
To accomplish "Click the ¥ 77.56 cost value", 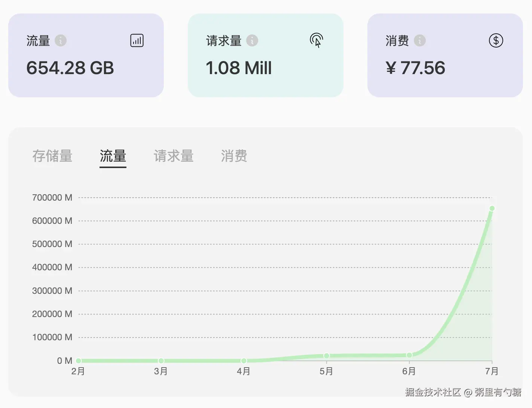I will [415, 68].
